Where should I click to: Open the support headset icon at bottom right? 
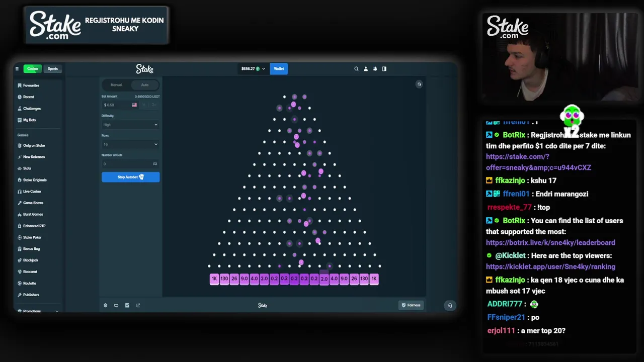tap(450, 305)
